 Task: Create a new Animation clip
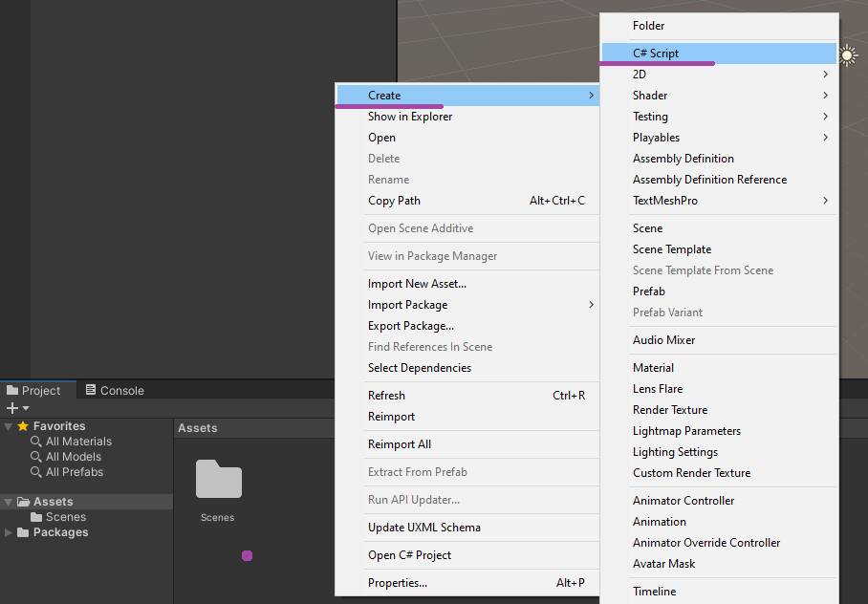coord(719,522)
